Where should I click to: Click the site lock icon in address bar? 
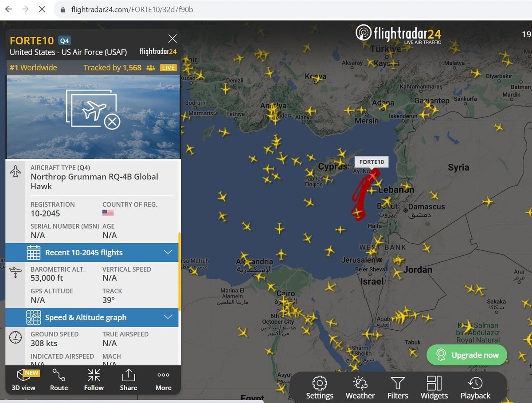coord(63,9)
